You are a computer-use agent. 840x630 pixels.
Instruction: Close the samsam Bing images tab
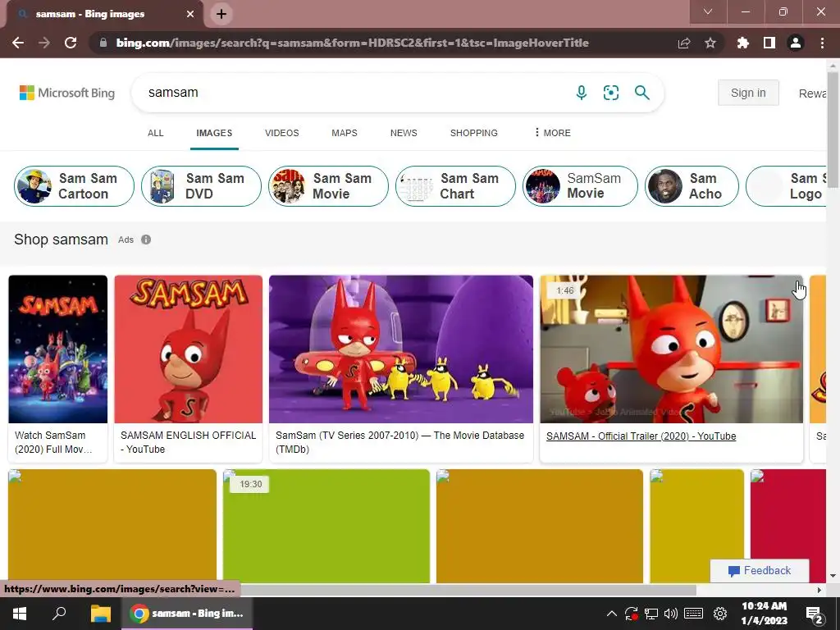190,14
